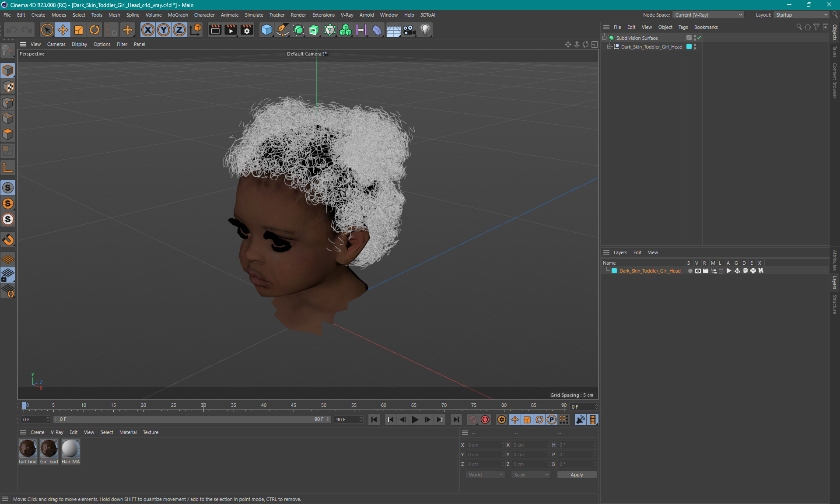Click the Redo arrow icon

[x=27, y=30]
